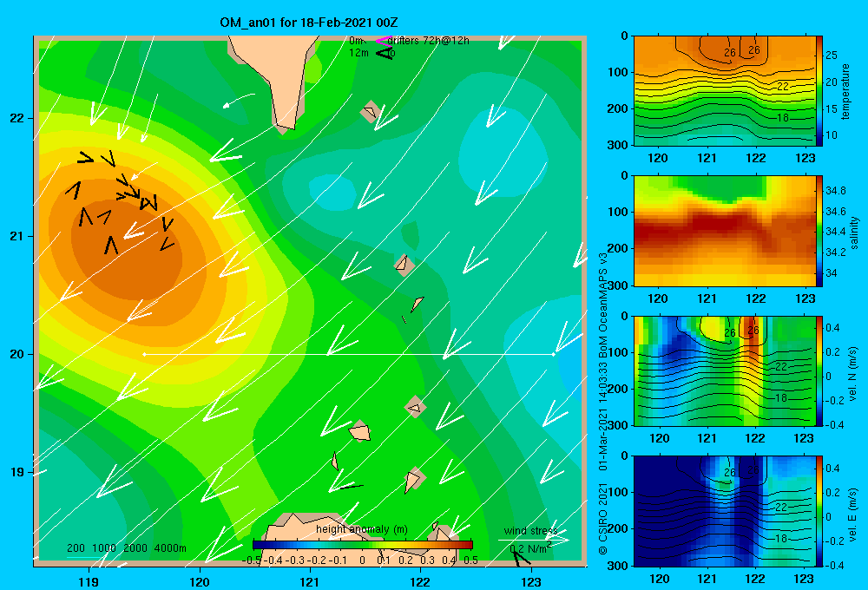The height and width of the screenshot is (590, 868).
Task: Click the 'vel. N (m/s)' axis label
Action: [x=853, y=374]
